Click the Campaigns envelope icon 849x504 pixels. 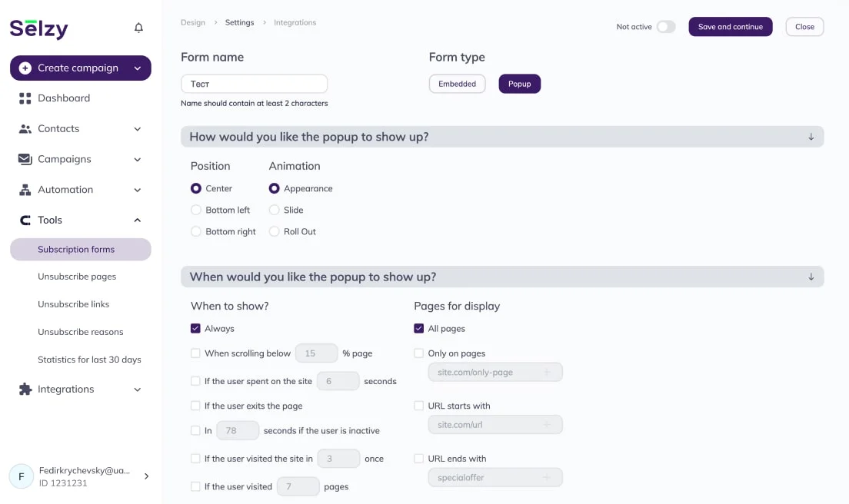pos(25,159)
